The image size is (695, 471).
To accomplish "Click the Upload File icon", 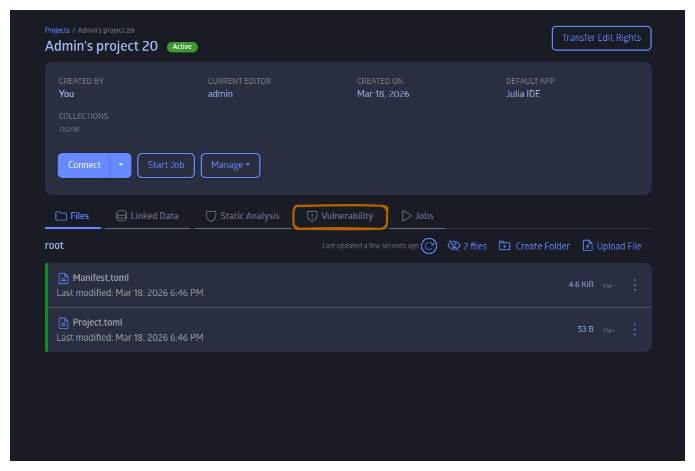I will coord(587,245).
